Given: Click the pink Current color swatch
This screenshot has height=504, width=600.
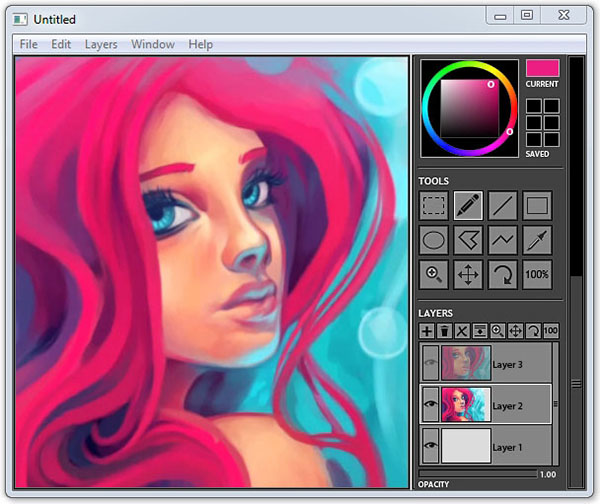Looking at the screenshot, I should [x=542, y=68].
